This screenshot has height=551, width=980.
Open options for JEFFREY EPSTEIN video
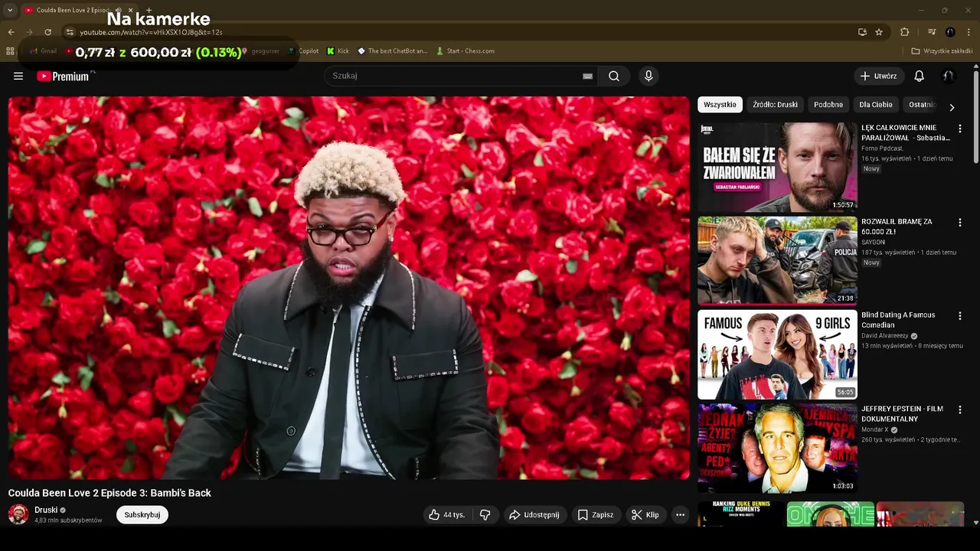tap(959, 409)
